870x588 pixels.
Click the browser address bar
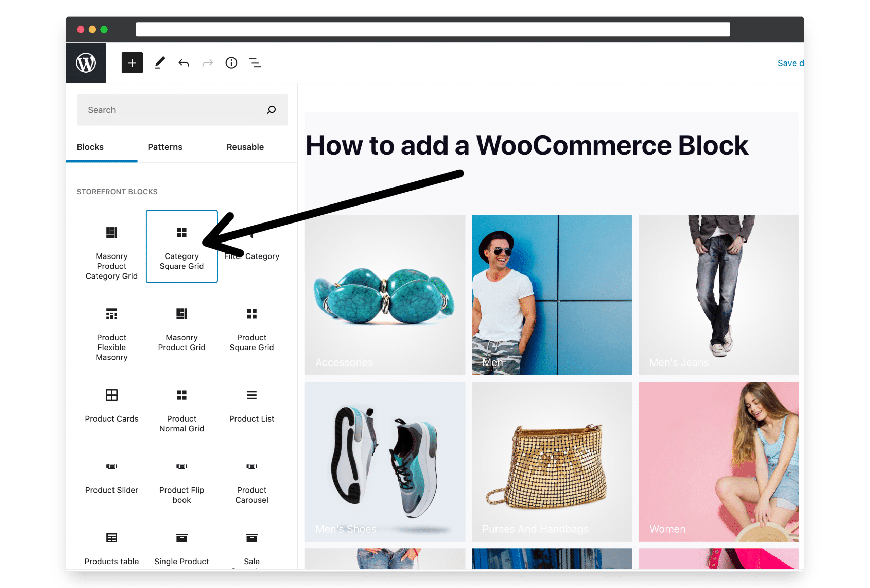coord(433,29)
